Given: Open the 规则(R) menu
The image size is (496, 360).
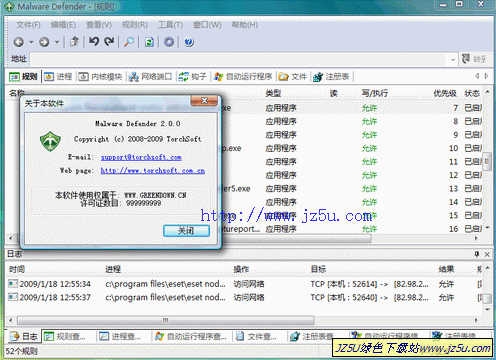Looking at the screenshot, I should (x=135, y=25).
